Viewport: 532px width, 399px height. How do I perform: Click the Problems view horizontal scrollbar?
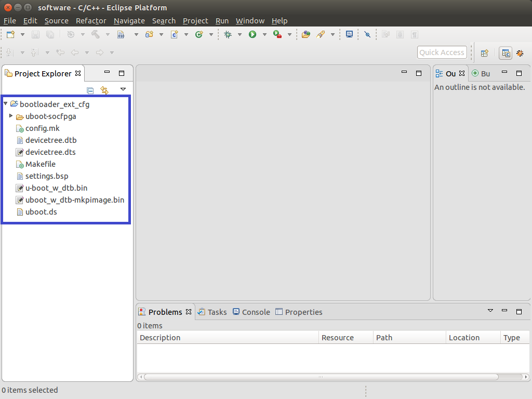[x=321, y=377]
